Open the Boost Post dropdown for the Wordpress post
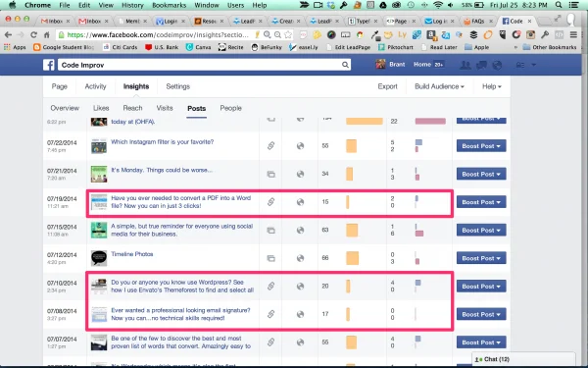The image size is (588, 368). pyautogui.click(x=481, y=287)
